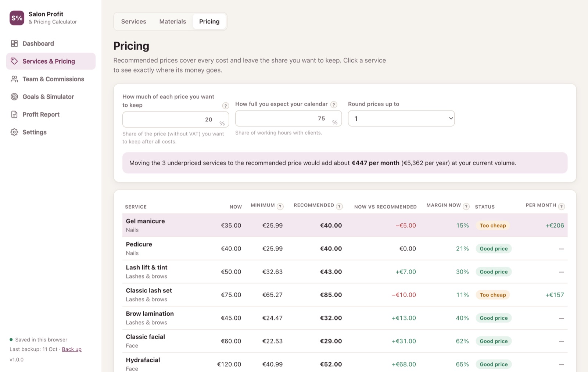Click the v1.0.0 version label

pyautogui.click(x=17, y=359)
